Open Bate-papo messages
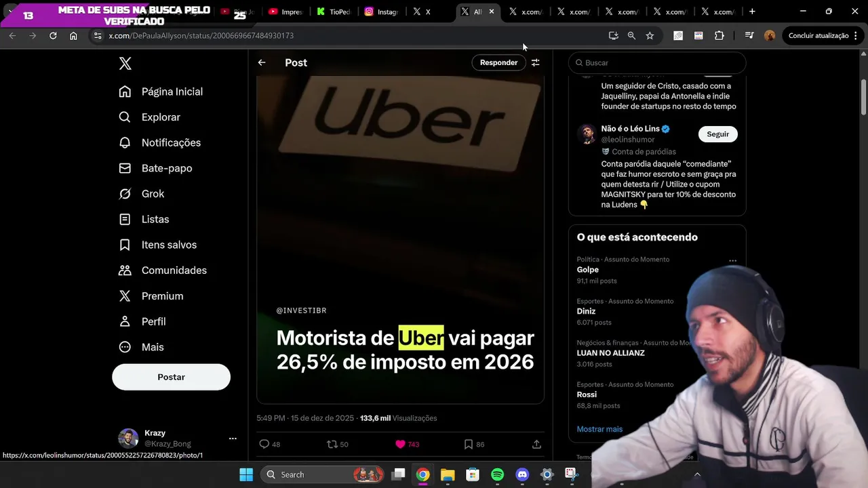Image resolution: width=868 pixels, height=488 pixels. pos(155,168)
